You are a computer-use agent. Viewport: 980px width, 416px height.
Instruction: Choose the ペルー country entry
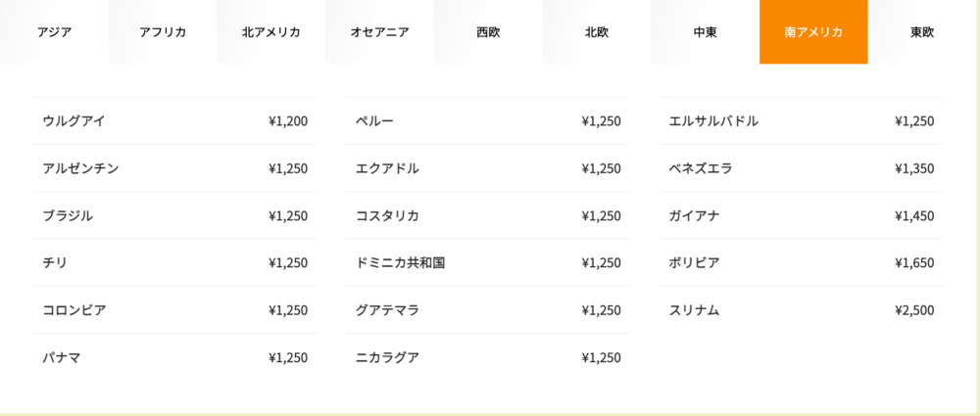coord(488,120)
